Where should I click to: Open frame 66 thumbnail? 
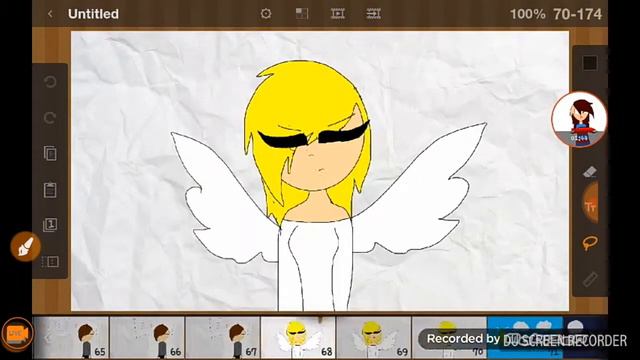tap(147, 338)
